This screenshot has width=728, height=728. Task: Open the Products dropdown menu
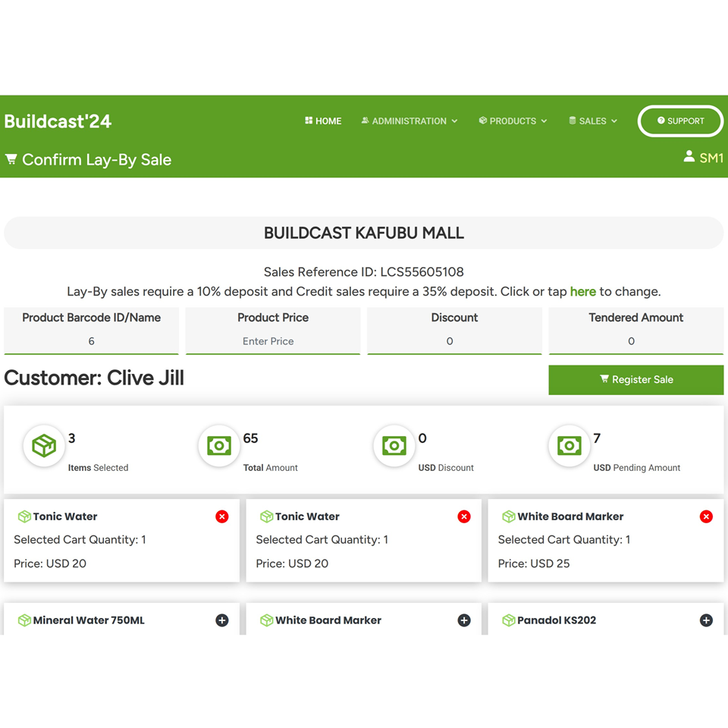pos(513,121)
